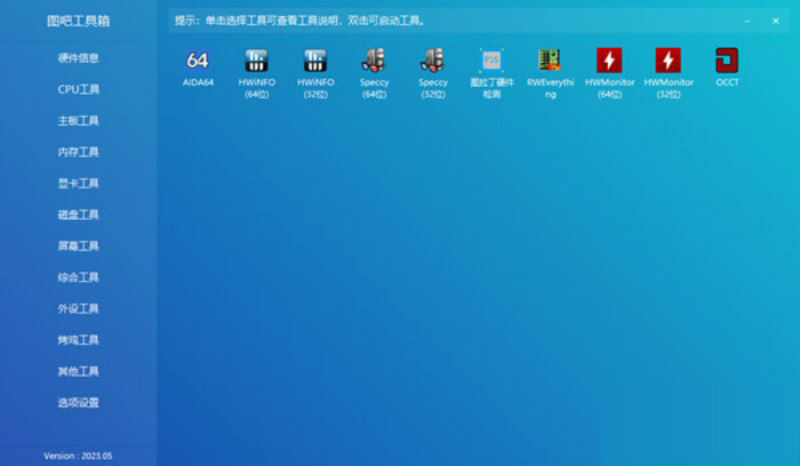Select the HWMonitor (64位) icon
The height and width of the screenshot is (466, 800).
tap(609, 61)
